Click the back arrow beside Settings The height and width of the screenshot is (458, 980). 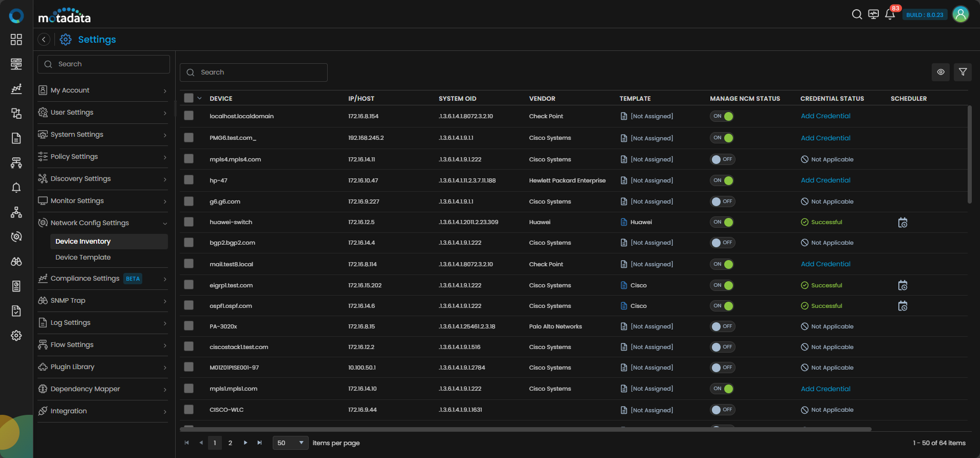coord(44,40)
